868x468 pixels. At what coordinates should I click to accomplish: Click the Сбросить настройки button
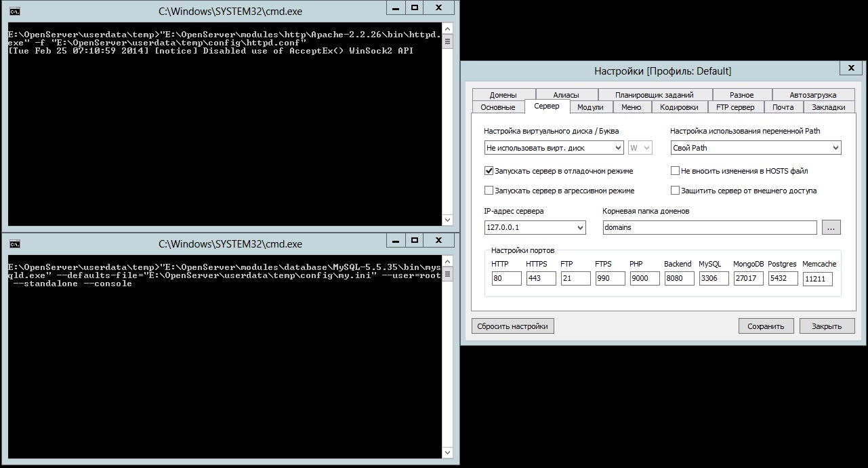click(512, 326)
